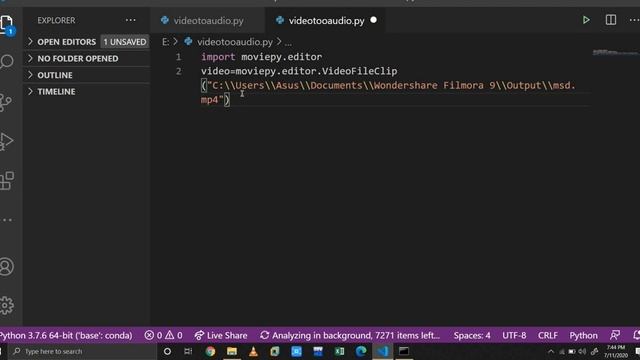This screenshot has width=640, height=360.
Task: Change file encoding UTF-8
Action: click(514, 335)
